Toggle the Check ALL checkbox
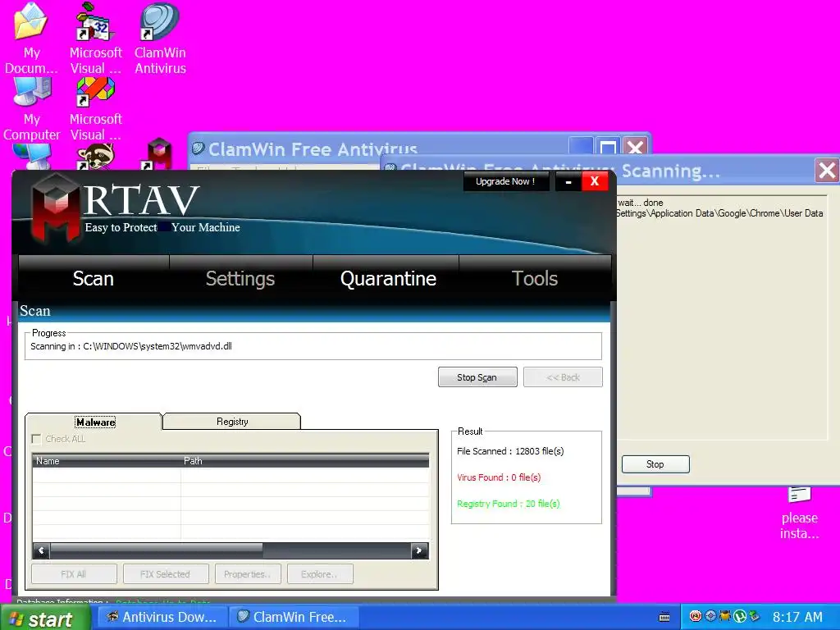 tap(36, 440)
